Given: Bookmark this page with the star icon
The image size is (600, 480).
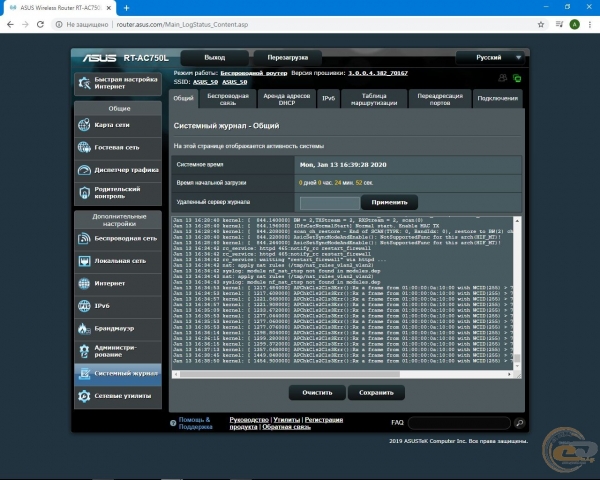Looking at the screenshot, I should tap(541, 24).
